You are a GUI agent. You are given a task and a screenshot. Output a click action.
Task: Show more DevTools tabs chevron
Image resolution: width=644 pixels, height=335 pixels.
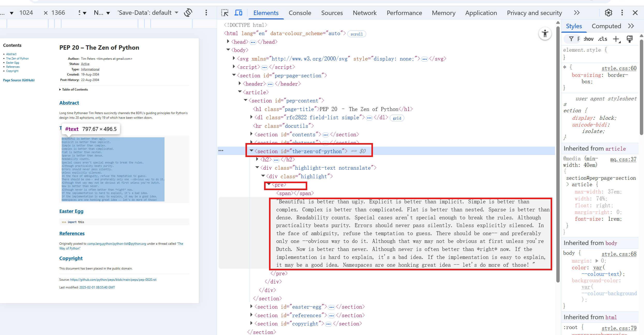coord(576,13)
